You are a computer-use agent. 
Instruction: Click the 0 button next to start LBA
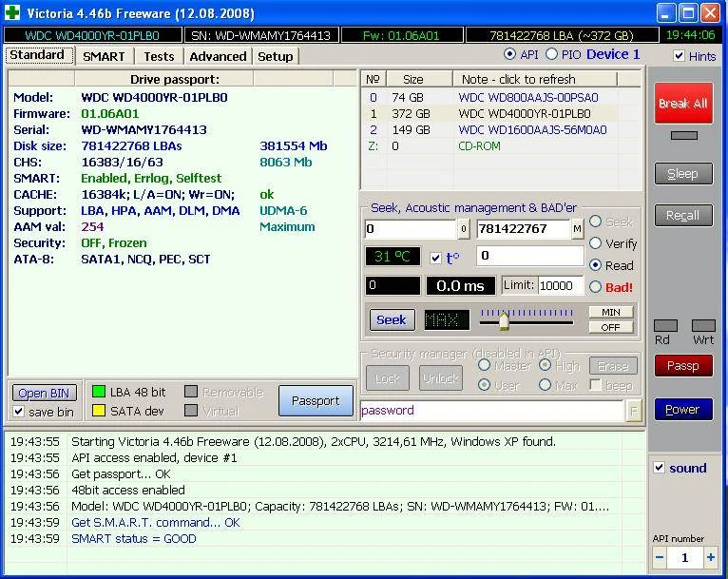point(464,229)
